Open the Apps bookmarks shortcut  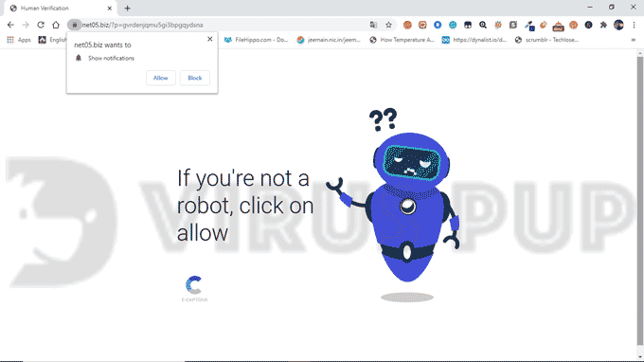pyautogui.click(x=19, y=40)
